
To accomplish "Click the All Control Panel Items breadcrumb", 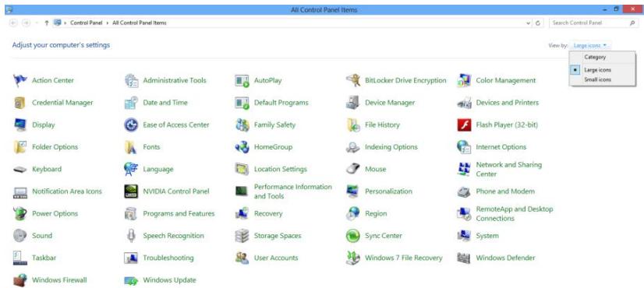I will click(x=140, y=23).
